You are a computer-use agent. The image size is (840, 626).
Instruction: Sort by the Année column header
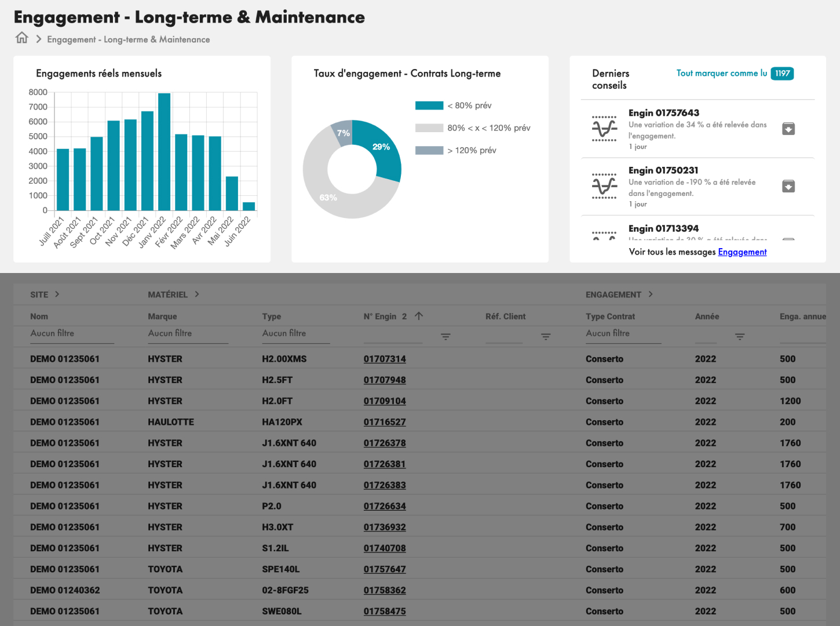tap(707, 316)
